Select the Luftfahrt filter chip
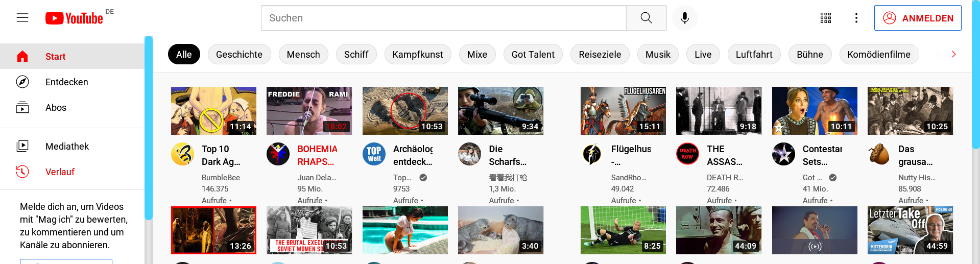The height and width of the screenshot is (264, 980). (754, 54)
